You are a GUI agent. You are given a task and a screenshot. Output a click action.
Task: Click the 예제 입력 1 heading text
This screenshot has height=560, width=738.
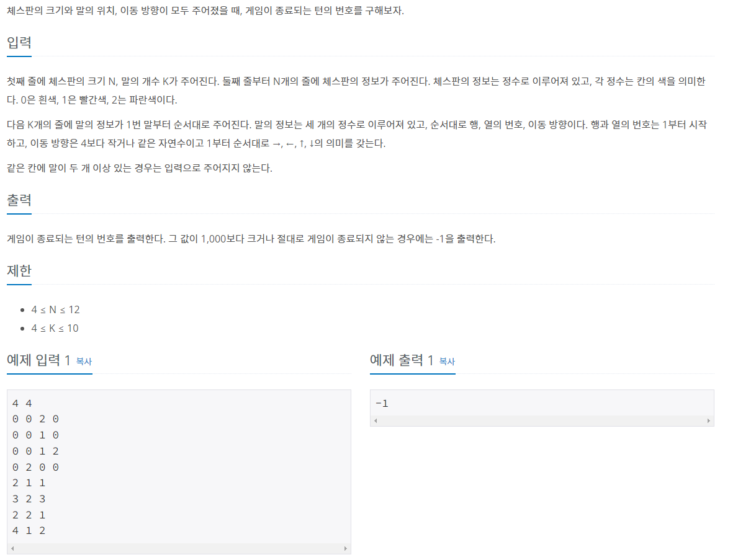pyautogui.click(x=38, y=360)
